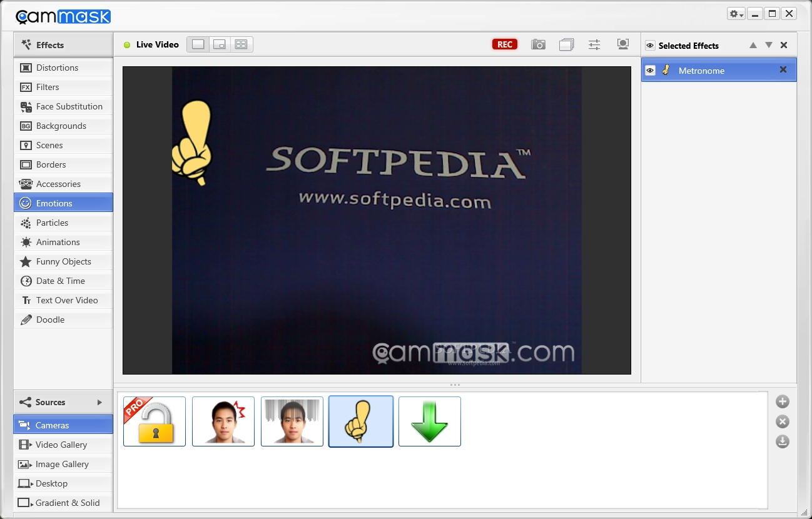Move the selected effect down
This screenshot has width=812, height=519.
769,45
